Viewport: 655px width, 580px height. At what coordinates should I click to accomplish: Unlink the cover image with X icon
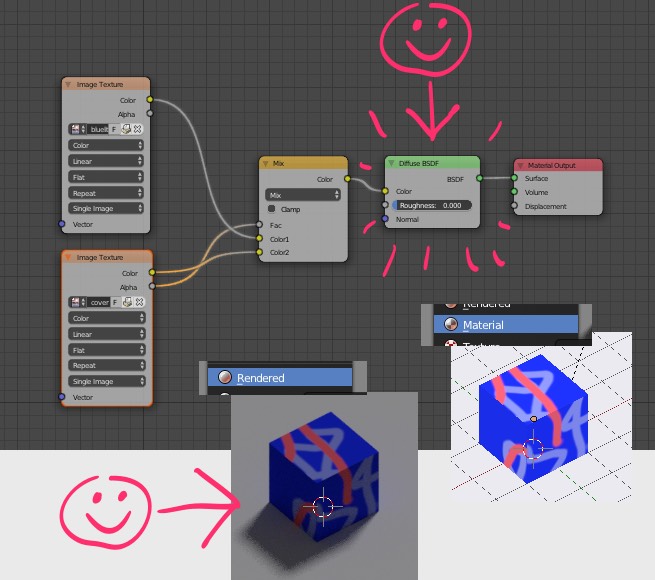point(140,302)
